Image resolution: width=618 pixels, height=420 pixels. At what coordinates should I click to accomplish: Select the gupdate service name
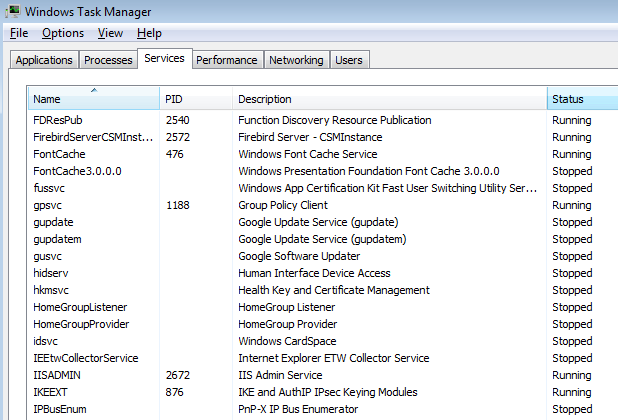[x=53, y=222]
